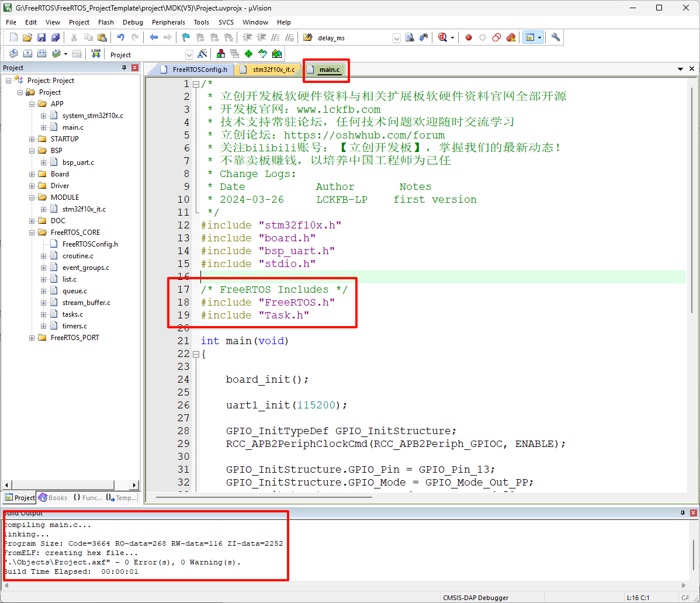Translate the current file icon

pos(14,54)
